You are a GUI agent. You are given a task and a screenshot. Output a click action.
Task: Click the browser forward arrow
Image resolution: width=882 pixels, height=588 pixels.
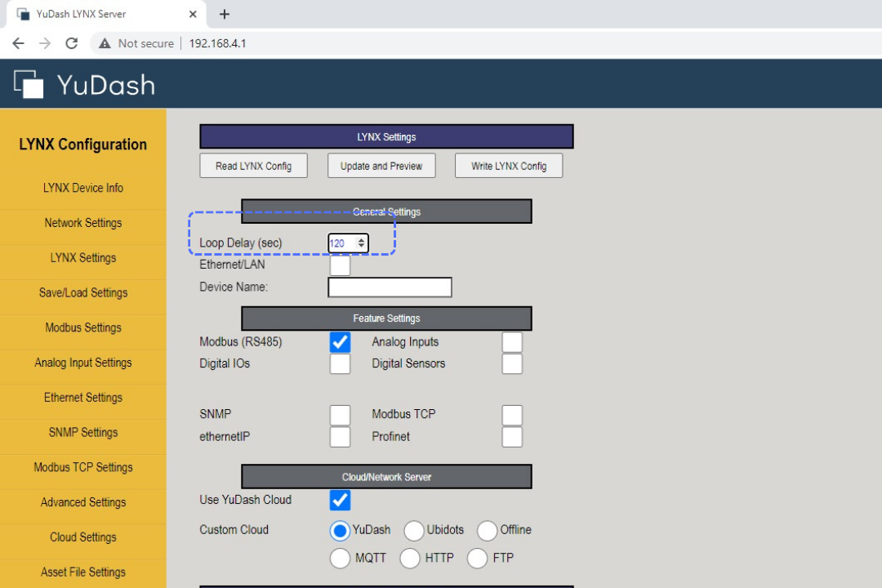pyautogui.click(x=45, y=43)
